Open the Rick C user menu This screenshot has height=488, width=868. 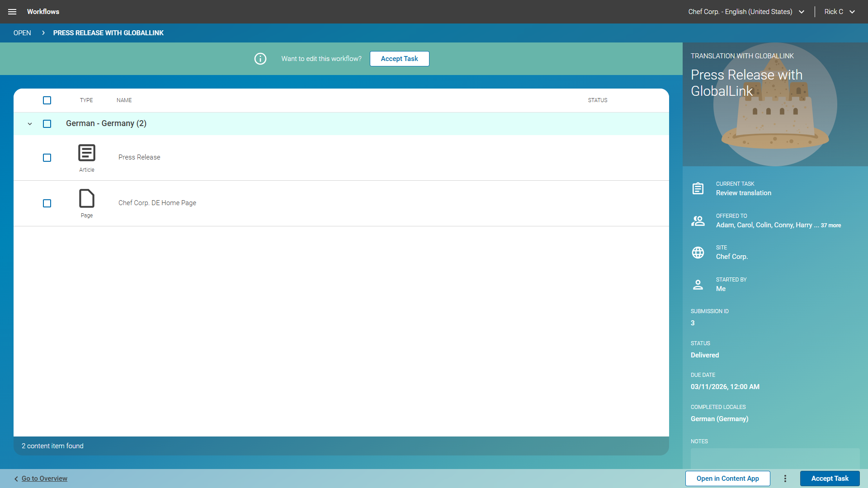(x=840, y=12)
